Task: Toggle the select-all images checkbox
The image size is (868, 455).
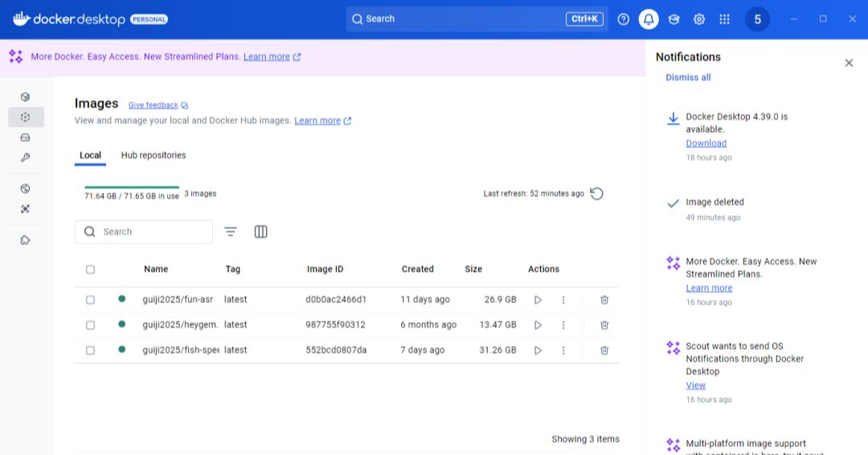Action: click(x=90, y=269)
